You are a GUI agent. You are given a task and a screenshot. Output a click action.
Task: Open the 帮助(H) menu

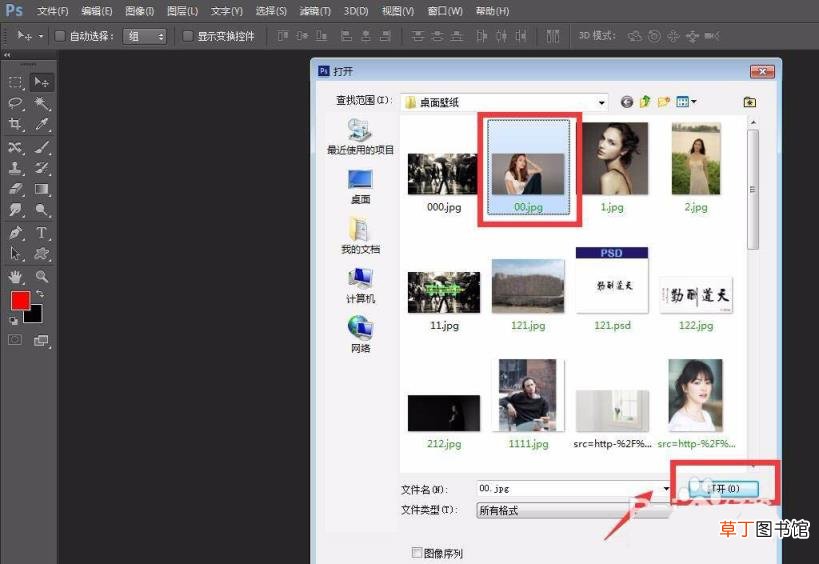coord(492,11)
